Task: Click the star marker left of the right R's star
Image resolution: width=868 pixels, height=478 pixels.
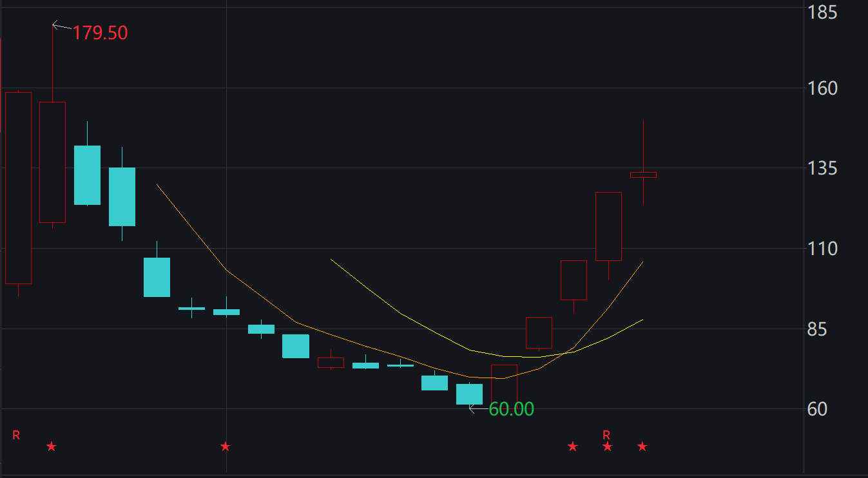Action: click(x=572, y=446)
